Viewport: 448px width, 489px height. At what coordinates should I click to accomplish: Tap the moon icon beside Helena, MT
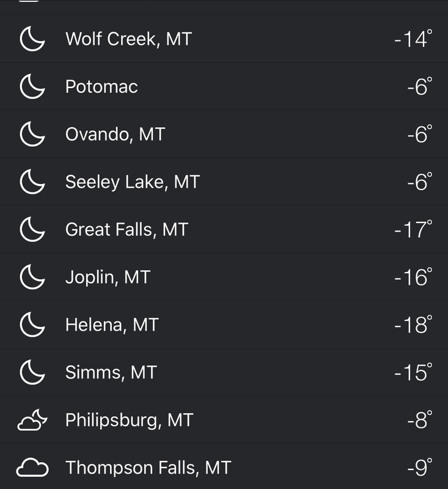[x=32, y=325]
